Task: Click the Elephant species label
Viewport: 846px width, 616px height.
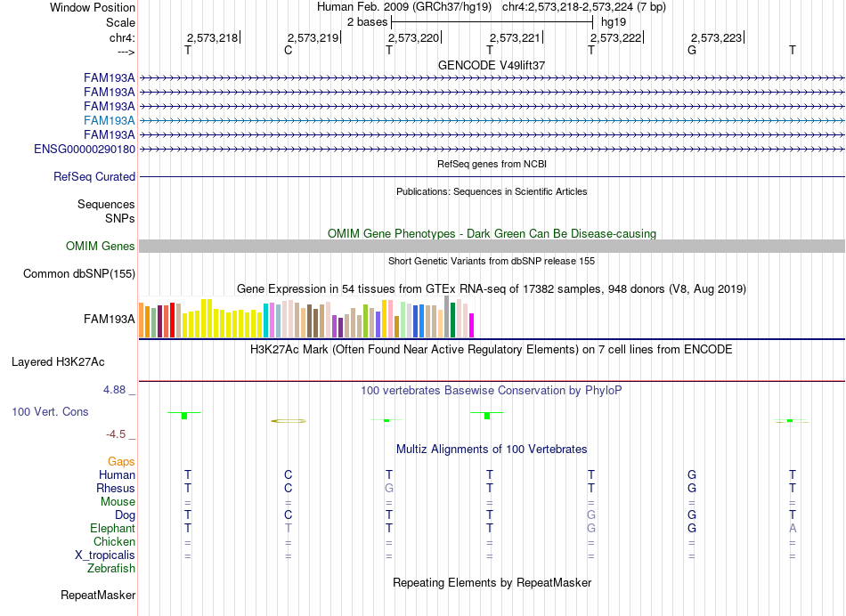Action: tap(112, 528)
